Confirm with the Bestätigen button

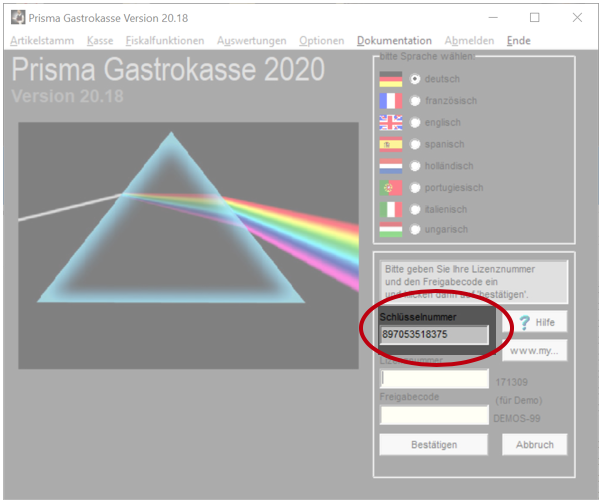click(x=434, y=445)
